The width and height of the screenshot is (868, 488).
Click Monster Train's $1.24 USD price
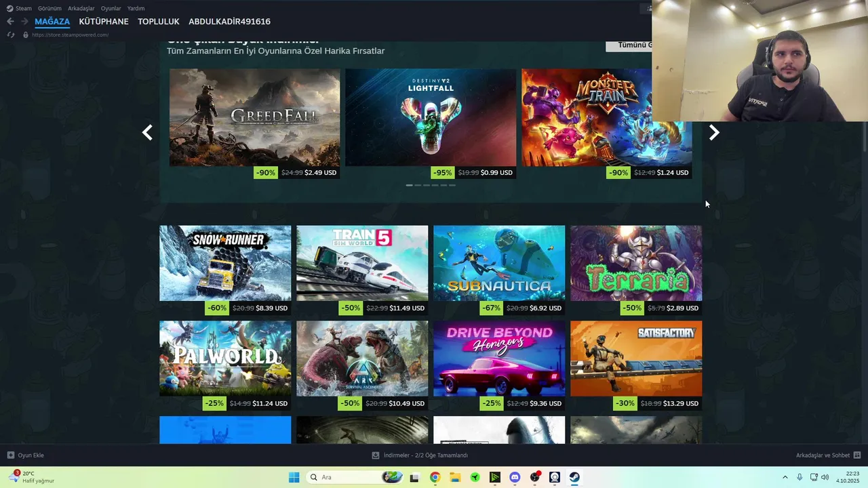pos(673,173)
